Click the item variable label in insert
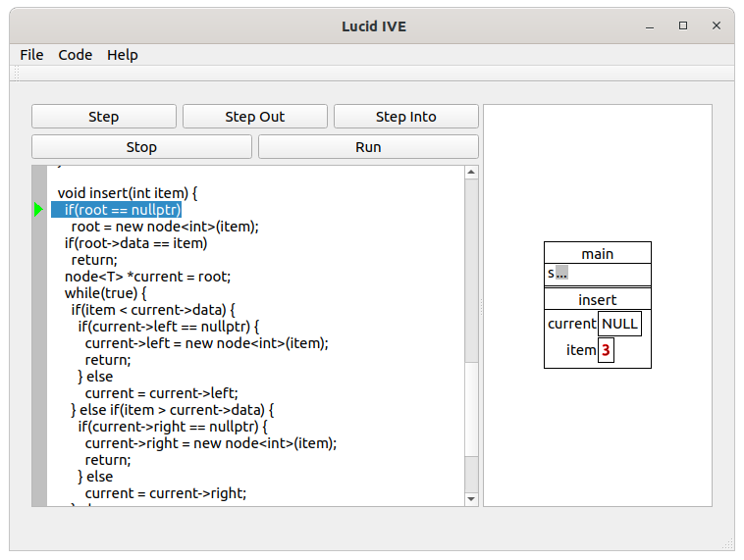This screenshot has width=744, height=560. click(581, 350)
